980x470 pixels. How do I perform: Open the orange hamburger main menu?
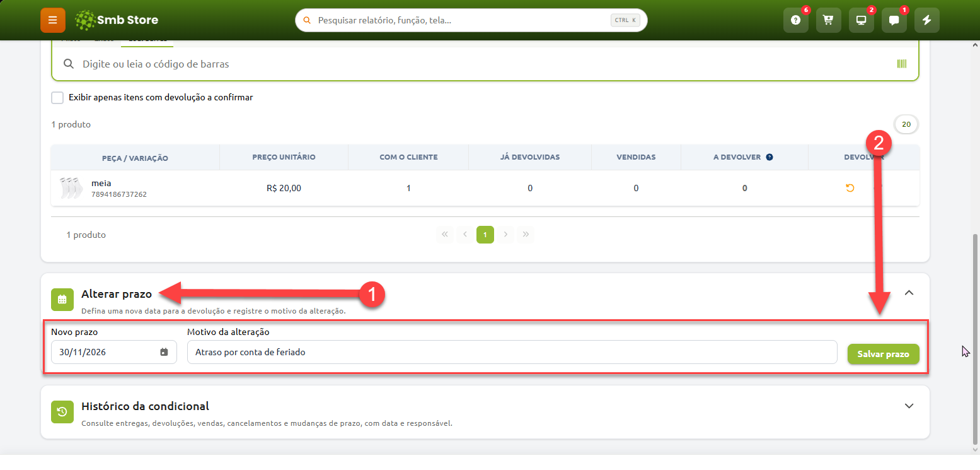coord(53,20)
